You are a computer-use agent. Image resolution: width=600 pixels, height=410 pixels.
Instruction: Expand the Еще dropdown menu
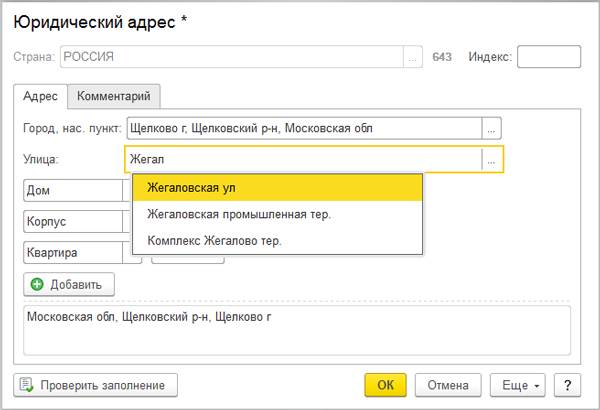518,385
